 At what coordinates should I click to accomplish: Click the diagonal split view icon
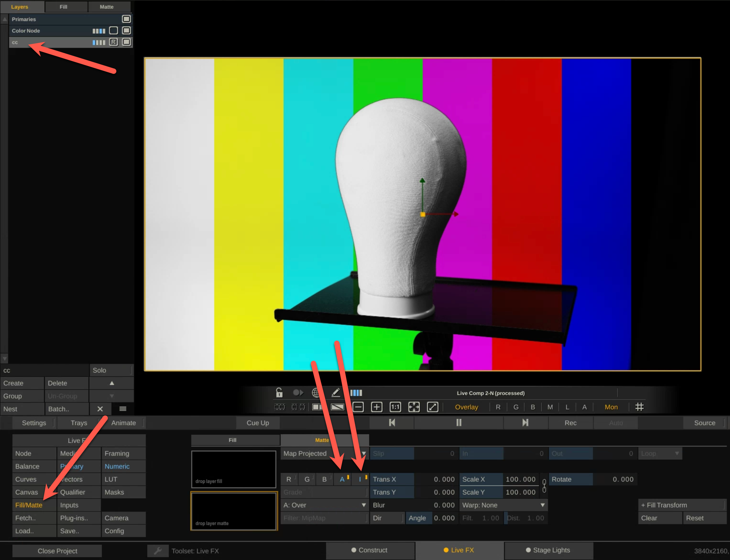337,407
